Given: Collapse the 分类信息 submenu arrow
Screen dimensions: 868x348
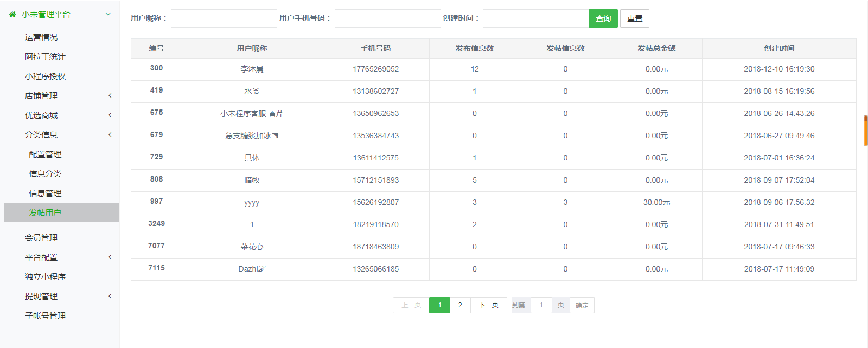Looking at the screenshot, I should pyautogui.click(x=110, y=135).
